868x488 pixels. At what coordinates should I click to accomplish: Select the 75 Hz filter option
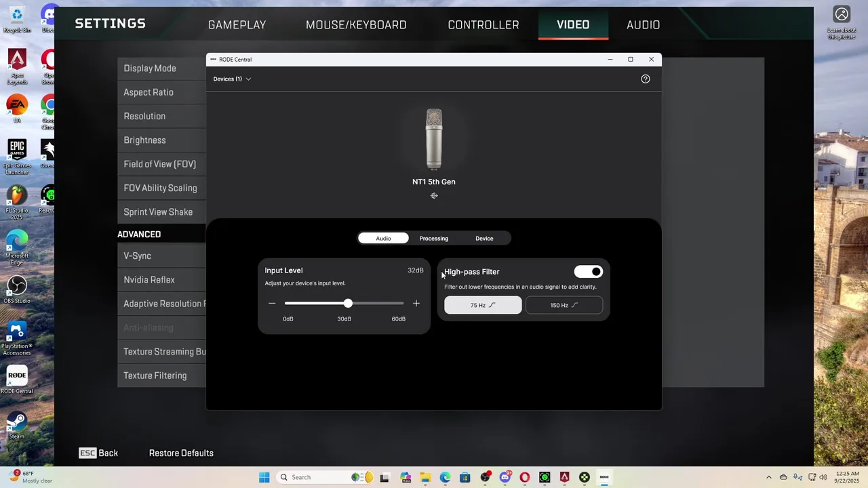(x=483, y=305)
